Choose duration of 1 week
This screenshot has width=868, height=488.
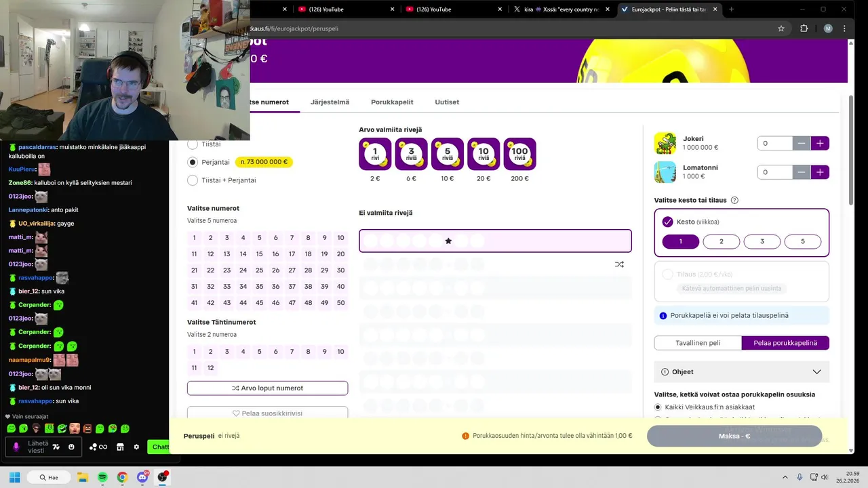[x=680, y=241]
